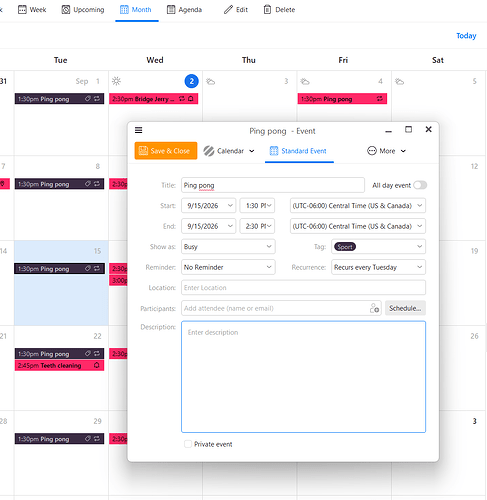Open the hamburger menu in event window

138,130
